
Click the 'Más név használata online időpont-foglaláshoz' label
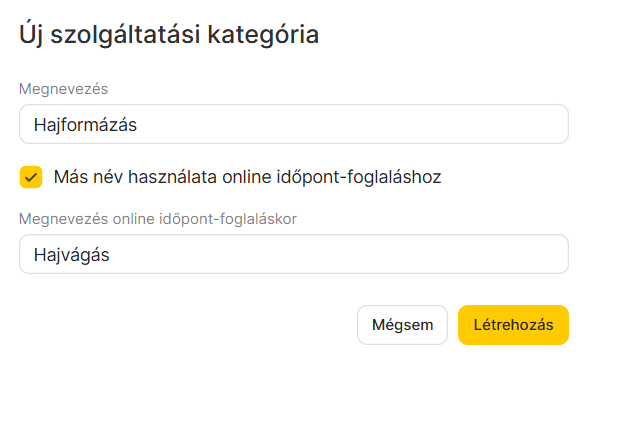point(247,177)
